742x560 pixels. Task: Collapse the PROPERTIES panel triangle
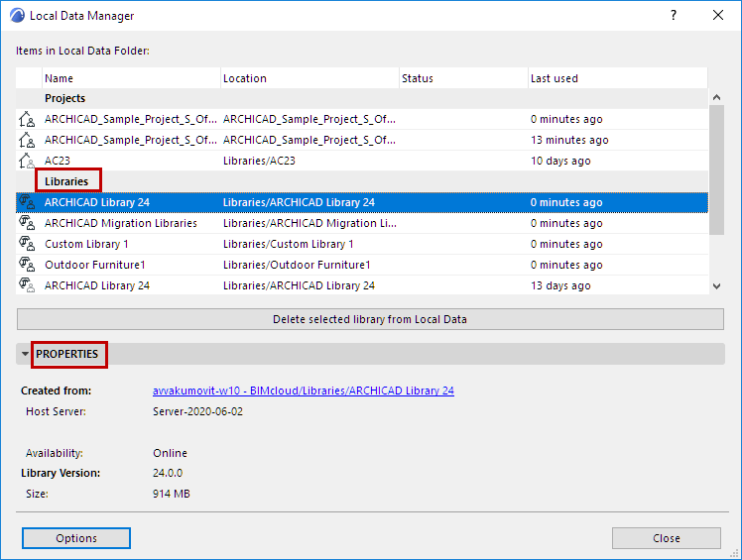pyautogui.click(x=25, y=354)
